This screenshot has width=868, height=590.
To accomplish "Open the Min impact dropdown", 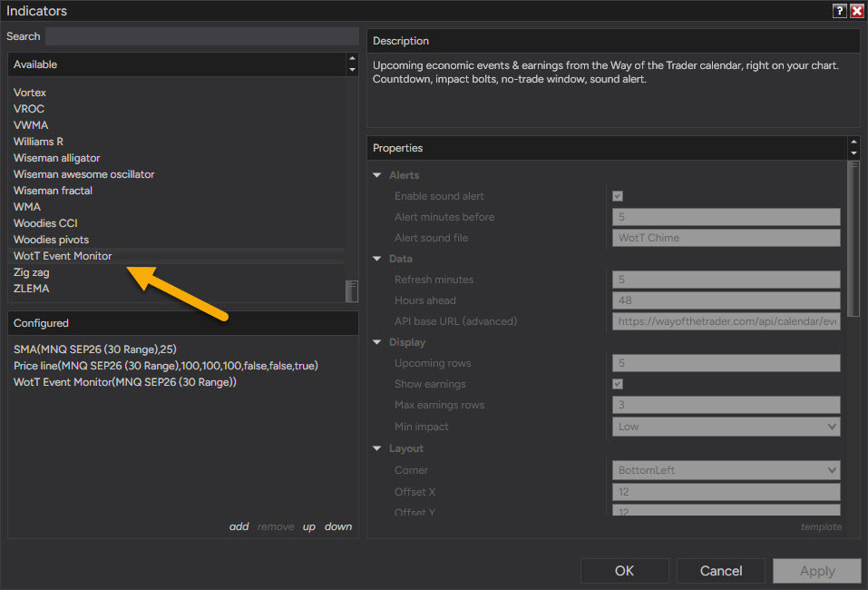I will pyautogui.click(x=726, y=427).
